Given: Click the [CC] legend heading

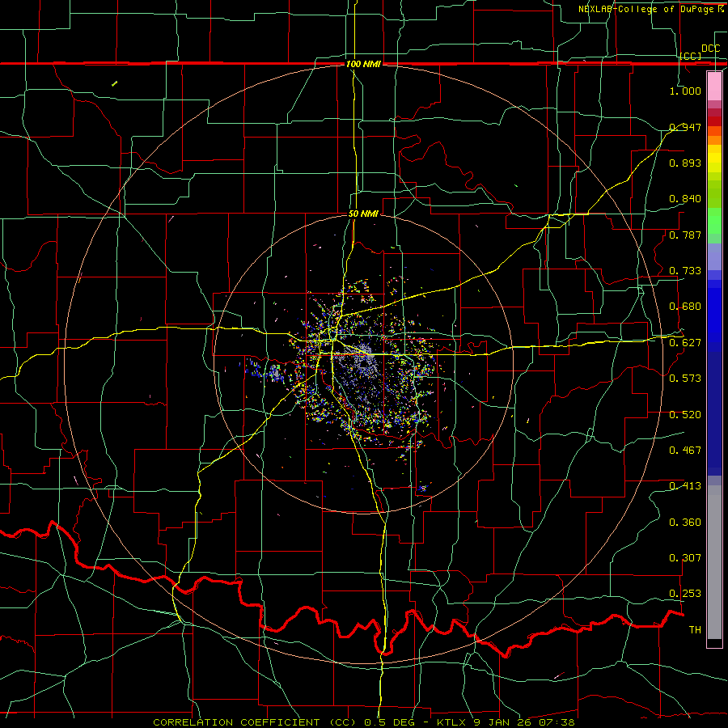Looking at the screenshot, I should (x=691, y=56).
